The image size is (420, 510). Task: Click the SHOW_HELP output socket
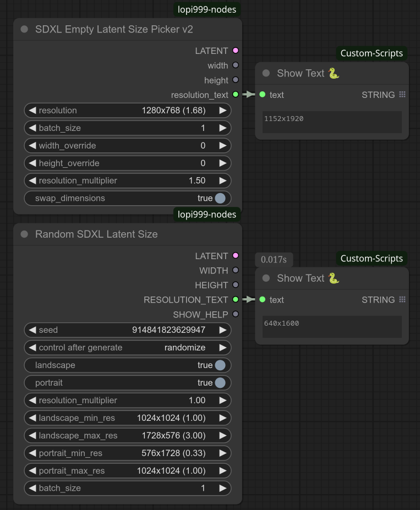[x=236, y=314]
